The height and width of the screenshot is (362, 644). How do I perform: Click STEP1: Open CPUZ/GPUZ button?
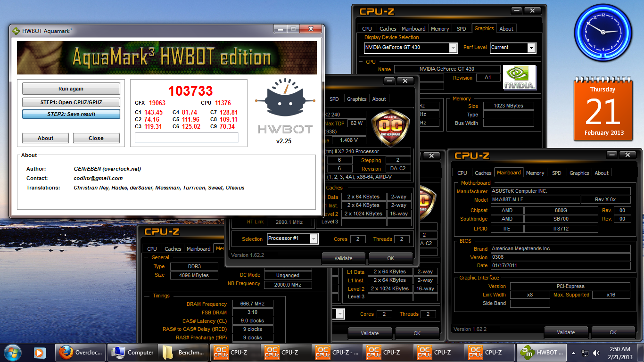click(71, 102)
